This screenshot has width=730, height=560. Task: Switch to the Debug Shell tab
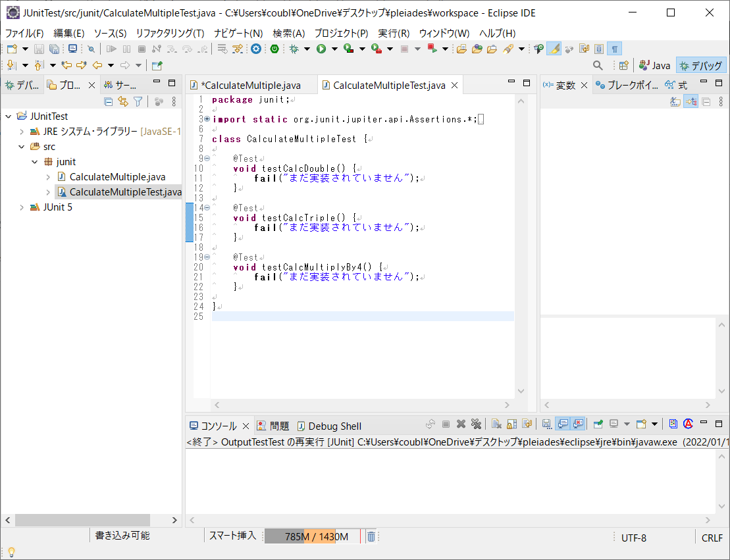[329, 426]
